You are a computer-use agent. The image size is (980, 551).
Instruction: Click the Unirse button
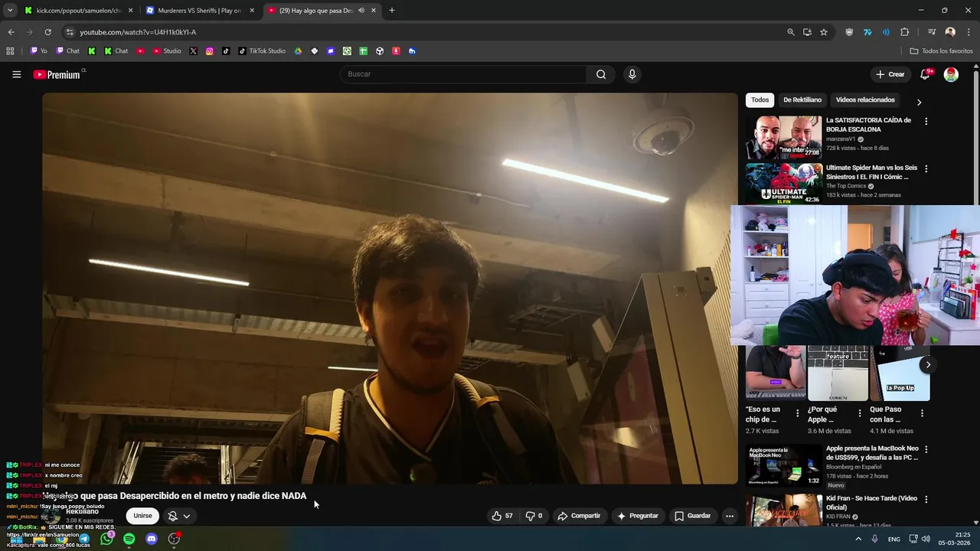[142, 516]
